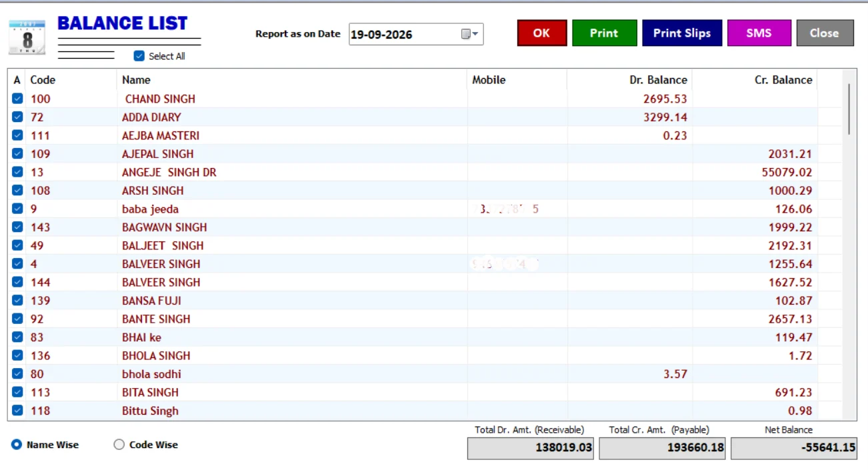The height and width of the screenshot is (470, 868).
Task: Select the name bhola sodhi
Action: click(x=151, y=373)
